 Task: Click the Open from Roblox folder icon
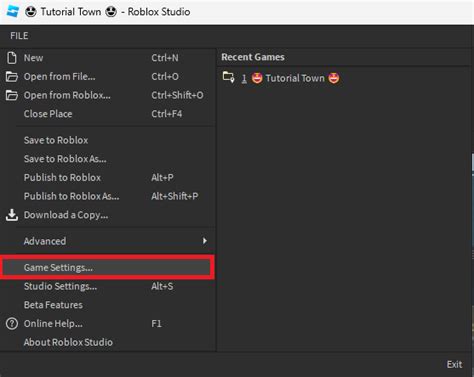coord(12,95)
